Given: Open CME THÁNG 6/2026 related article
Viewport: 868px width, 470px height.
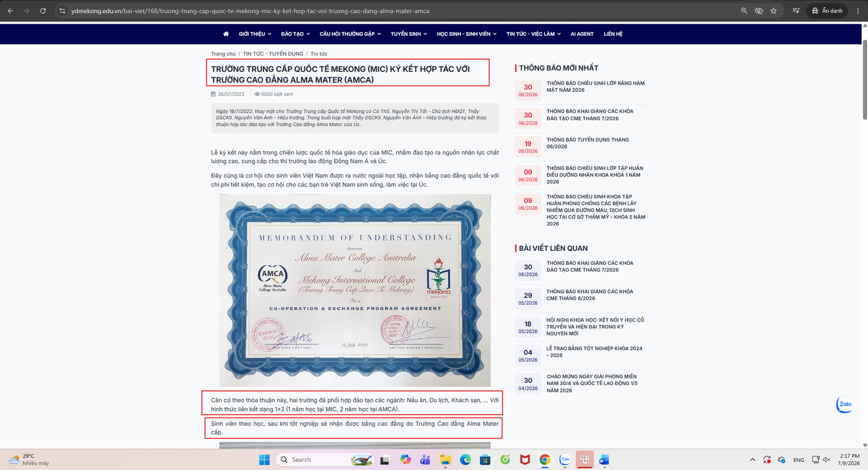Looking at the screenshot, I should pos(590,295).
